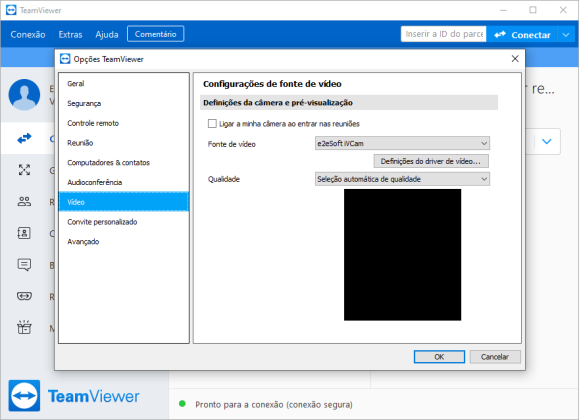
Task: Open the Qualidade dropdown
Action: coord(402,179)
